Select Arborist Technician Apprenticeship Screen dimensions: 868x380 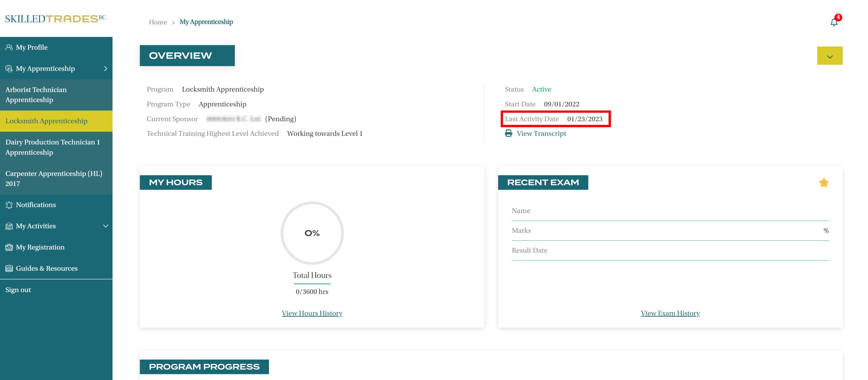tap(36, 95)
